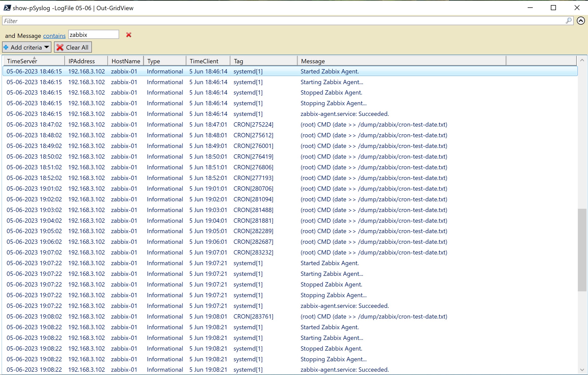
Task: Click the Message column header label
Action: click(x=312, y=61)
